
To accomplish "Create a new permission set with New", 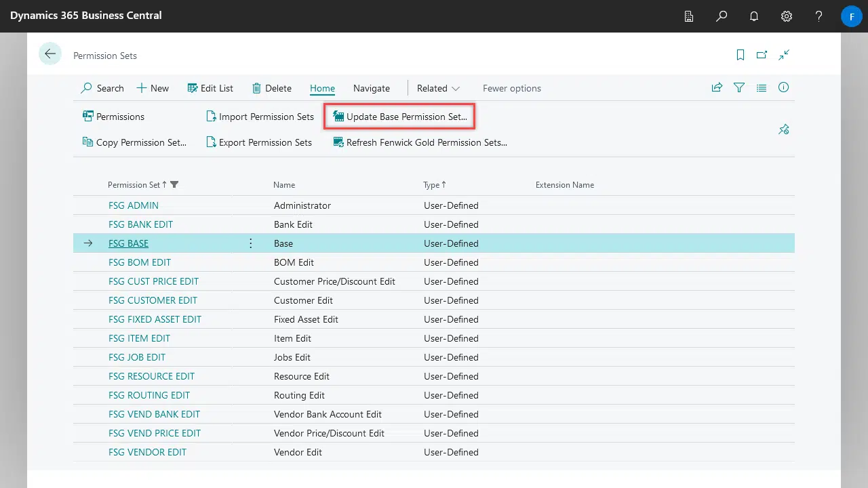I will [153, 88].
